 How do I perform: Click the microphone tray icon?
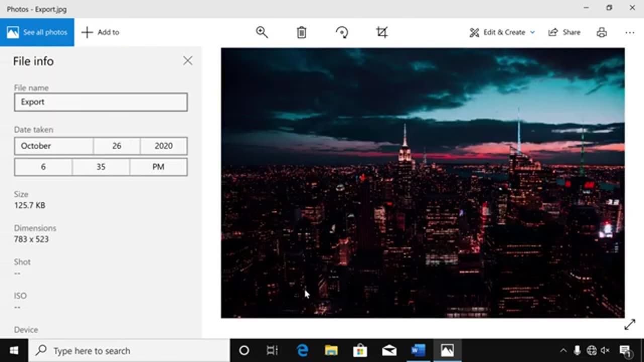pos(577,350)
